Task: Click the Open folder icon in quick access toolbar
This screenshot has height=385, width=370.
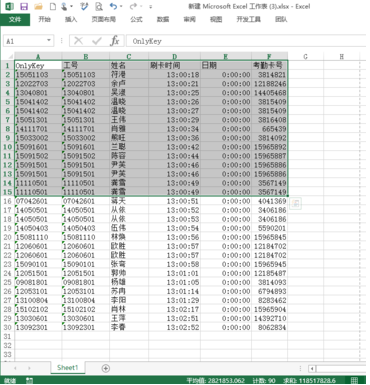Action: click(38, 6)
